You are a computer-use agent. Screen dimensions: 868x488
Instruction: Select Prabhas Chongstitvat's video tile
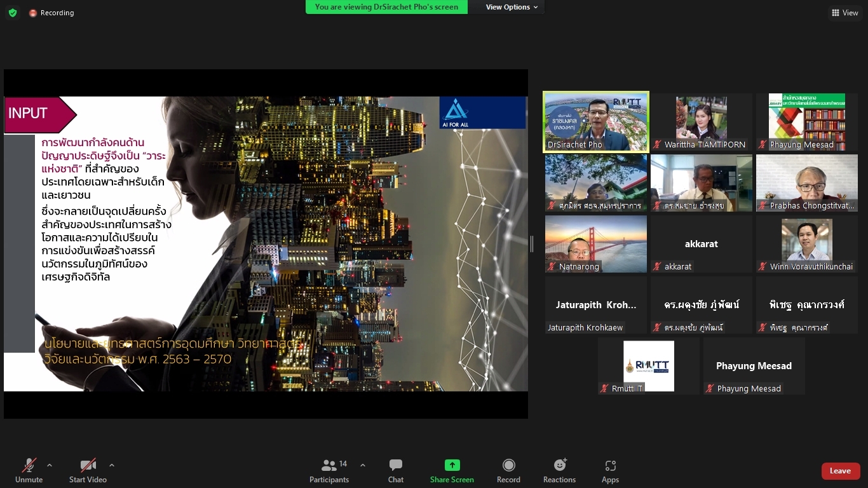click(806, 183)
